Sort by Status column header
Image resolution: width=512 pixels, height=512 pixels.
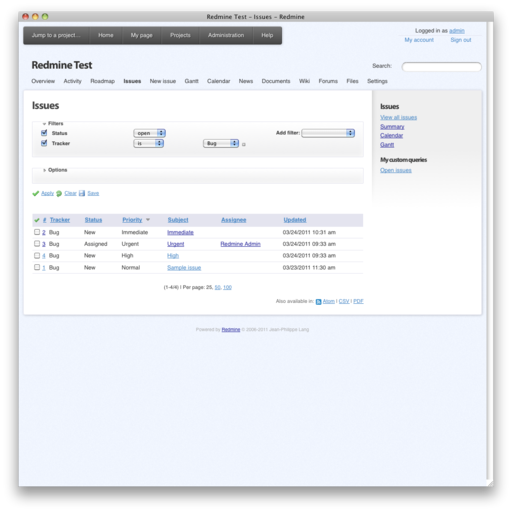tap(93, 220)
